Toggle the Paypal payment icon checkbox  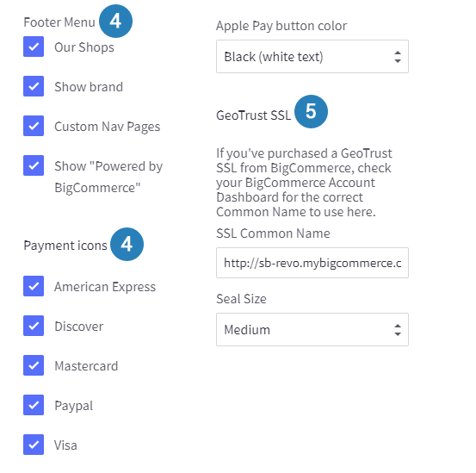click(x=34, y=405)
